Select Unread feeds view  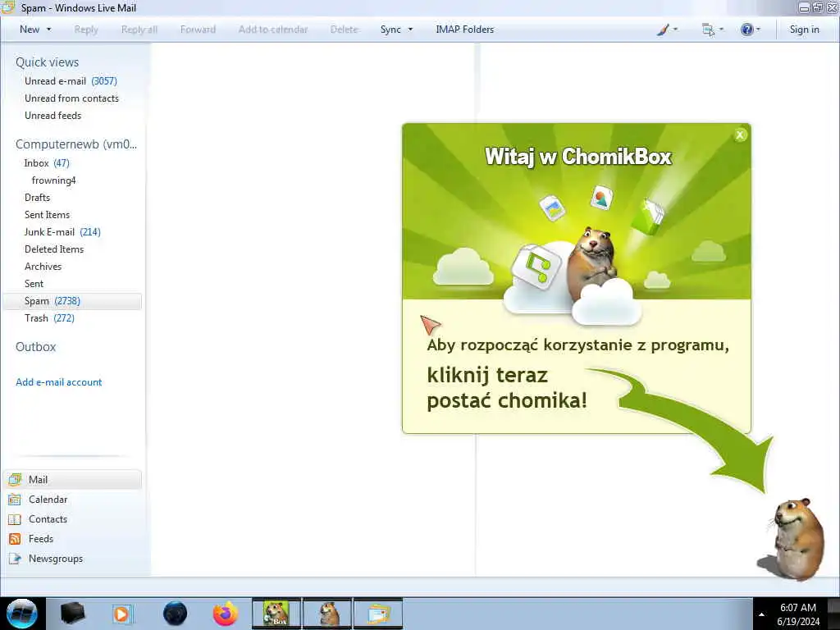(x=53, y=115)
